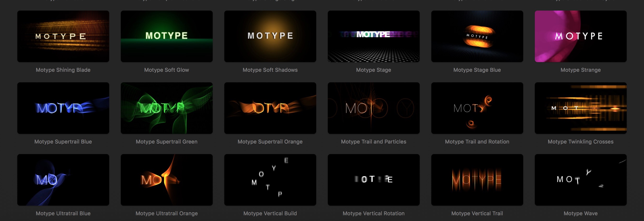
Task: Click the "Motype Ultratrail Blue" caption
Action: pyautogui.click(x=63, y=214)
